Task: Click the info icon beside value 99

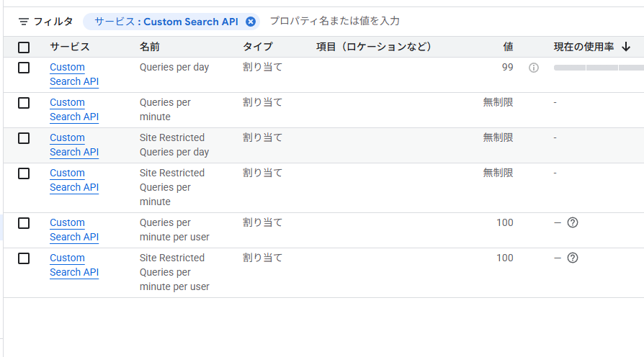Action: tap(534, 68)
